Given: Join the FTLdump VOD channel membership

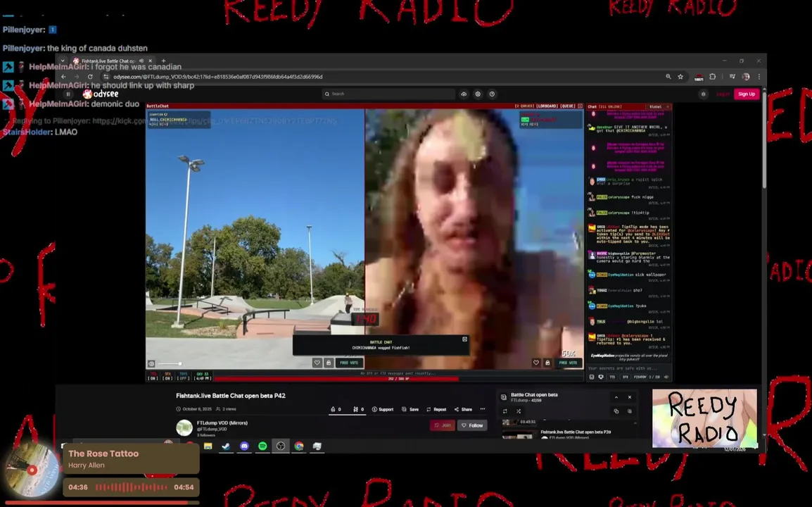Looking at the screenshot, I should coord(443,425).
